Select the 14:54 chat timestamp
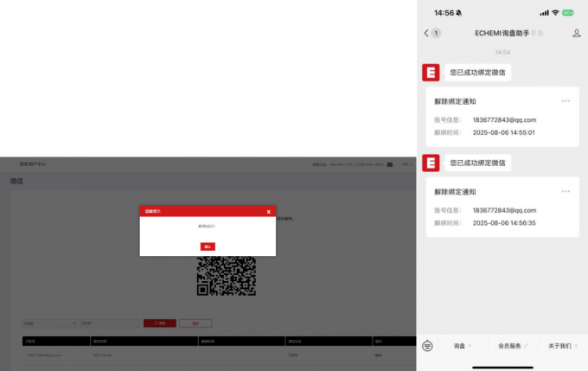Screen dimensions: 588x371 click(502, 52)
